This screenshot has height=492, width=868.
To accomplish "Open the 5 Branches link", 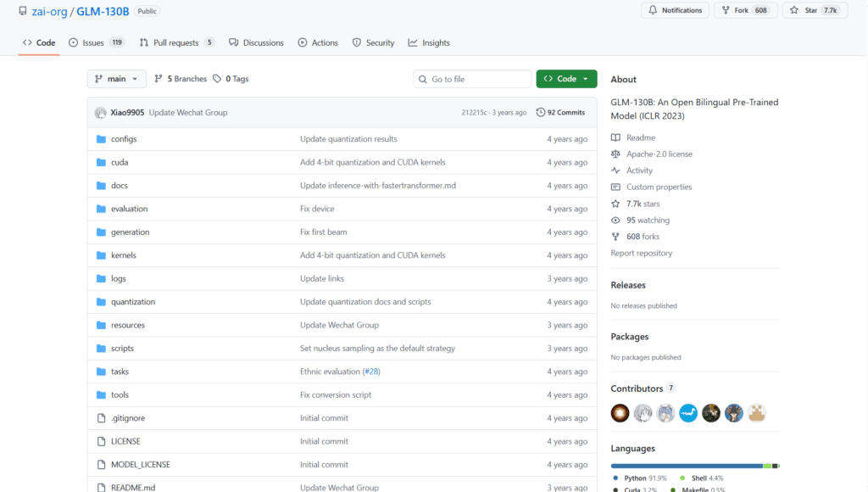I will point(180,79).
